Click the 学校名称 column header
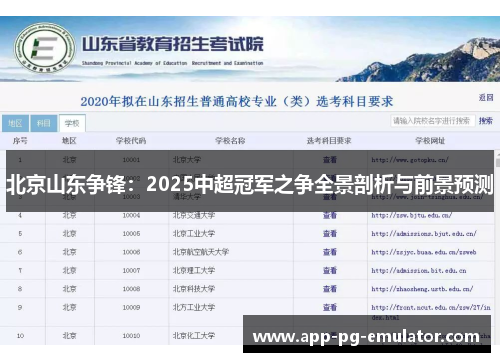This screenshot has height=362, width=500. coord(230,141)
